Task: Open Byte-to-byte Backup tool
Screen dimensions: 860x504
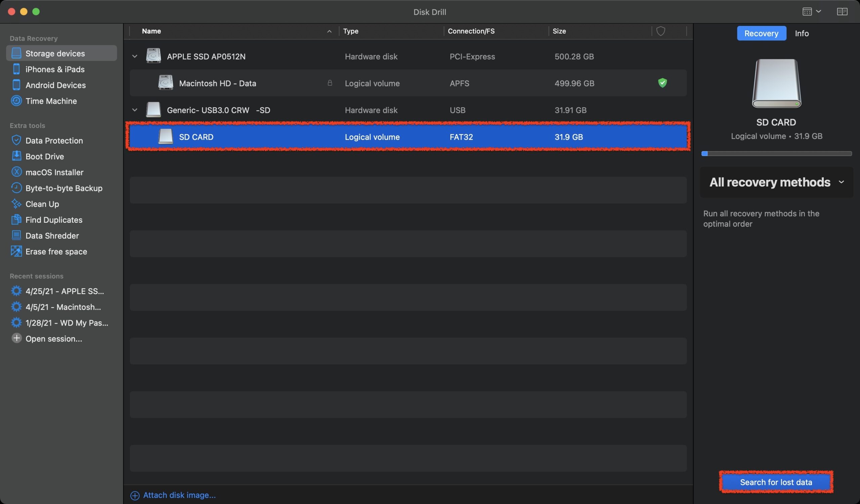Action: 63,188
